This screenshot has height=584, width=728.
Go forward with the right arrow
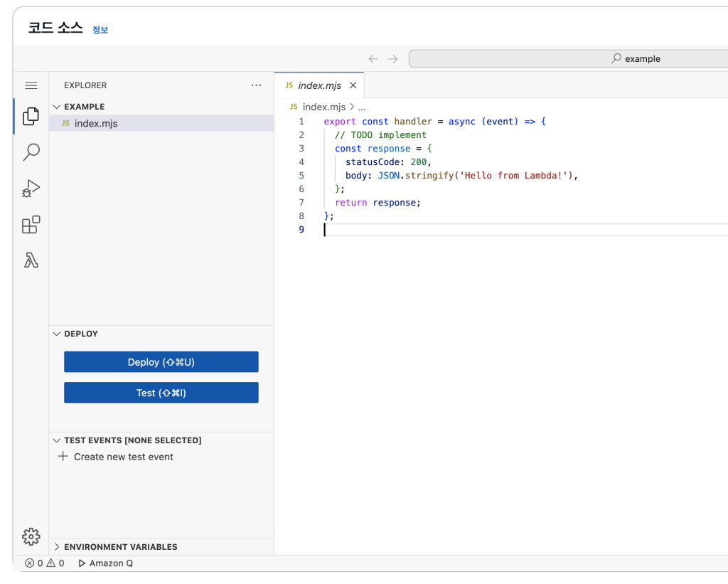pyautogui.click(x=393, y=59)
